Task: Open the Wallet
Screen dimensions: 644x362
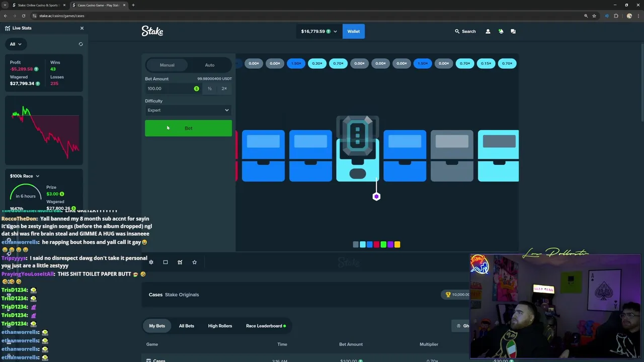Action: tap(353, 31)
